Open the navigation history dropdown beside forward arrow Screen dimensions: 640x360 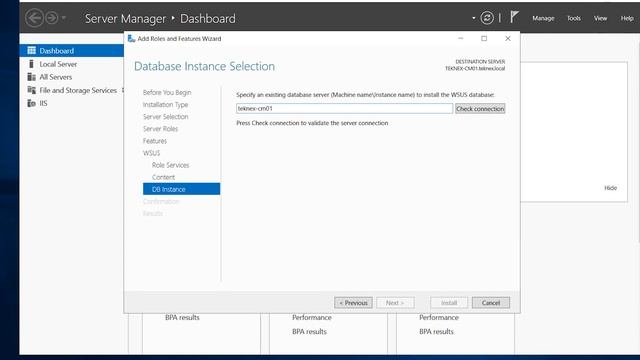point(64,18)
